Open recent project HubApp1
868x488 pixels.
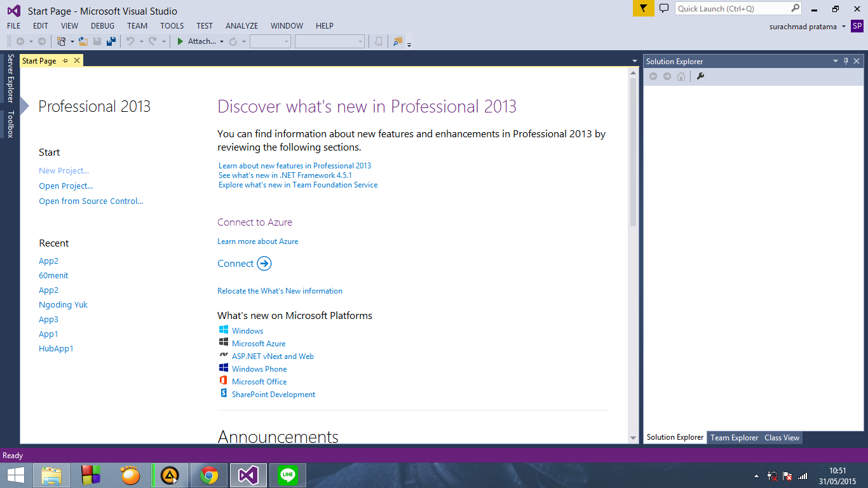click(x=56, y=349)
